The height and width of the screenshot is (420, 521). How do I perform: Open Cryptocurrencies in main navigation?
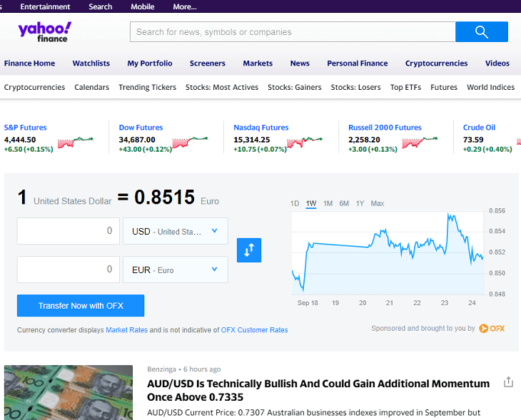point(436,63)
